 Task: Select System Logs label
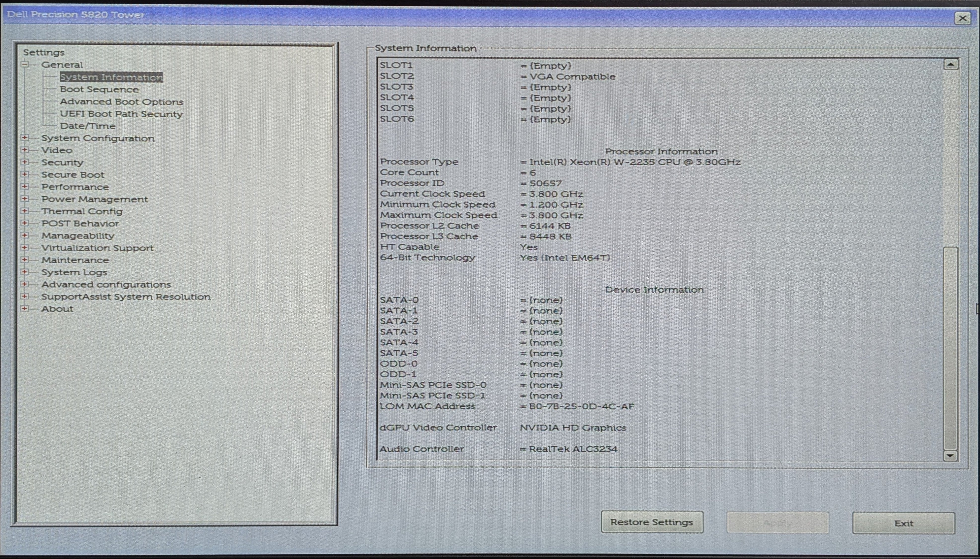(x=74, y=272)
